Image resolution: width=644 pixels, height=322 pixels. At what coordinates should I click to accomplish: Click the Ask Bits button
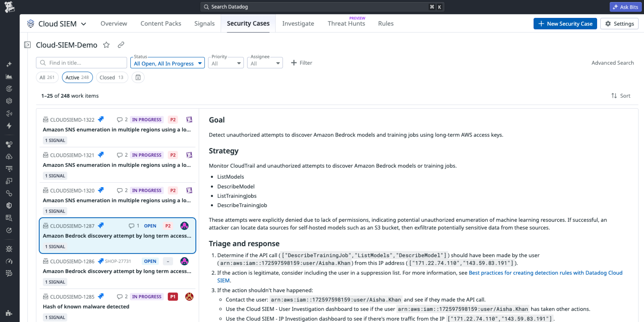tap(625, 7)
